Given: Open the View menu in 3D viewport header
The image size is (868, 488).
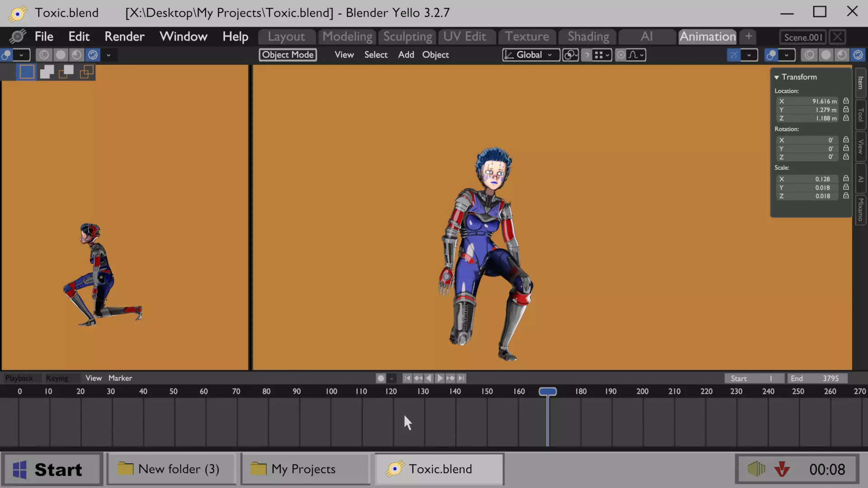Looking at the screenshot, I should 344,55.
